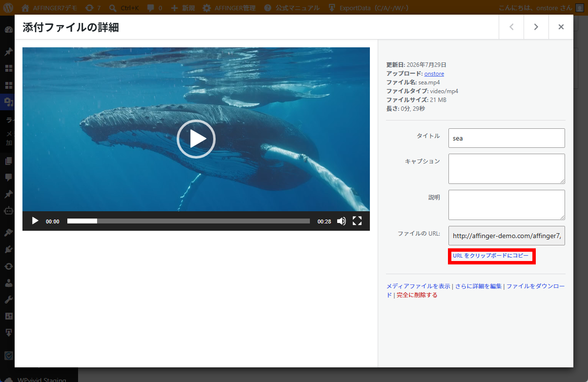Click the large circular play overlay on video
The width and height of the screenshot is (588, 382).
tap(196, 139)
